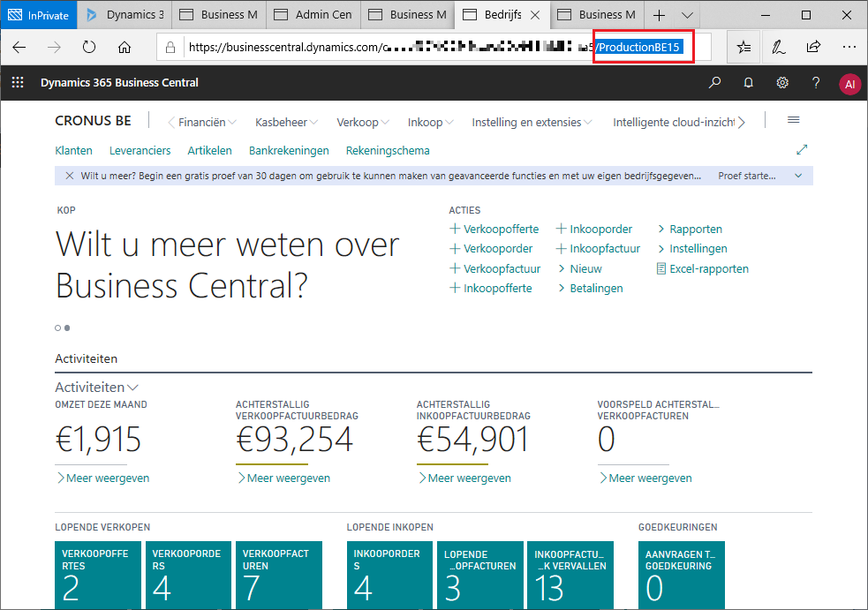This screenshot has height=610, width=868.
Task: Expand the trial notification bar chevron
Action: click(x=798, y=176)
